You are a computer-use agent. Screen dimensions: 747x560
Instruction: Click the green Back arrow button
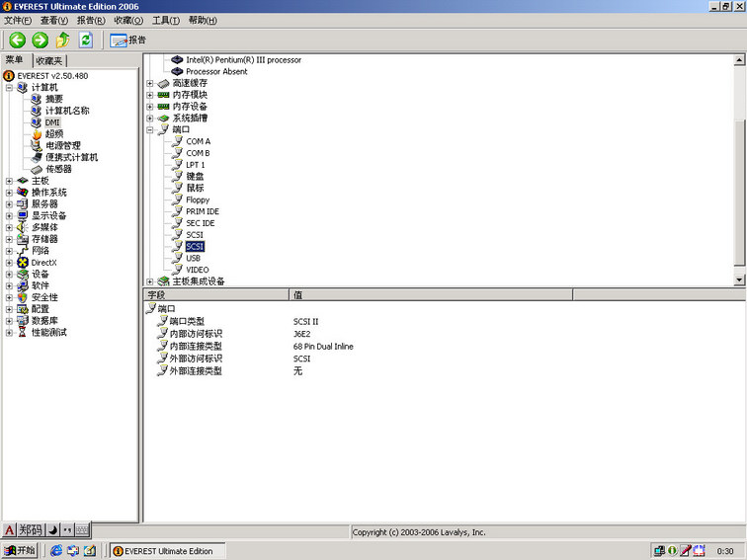coord(18,40)
